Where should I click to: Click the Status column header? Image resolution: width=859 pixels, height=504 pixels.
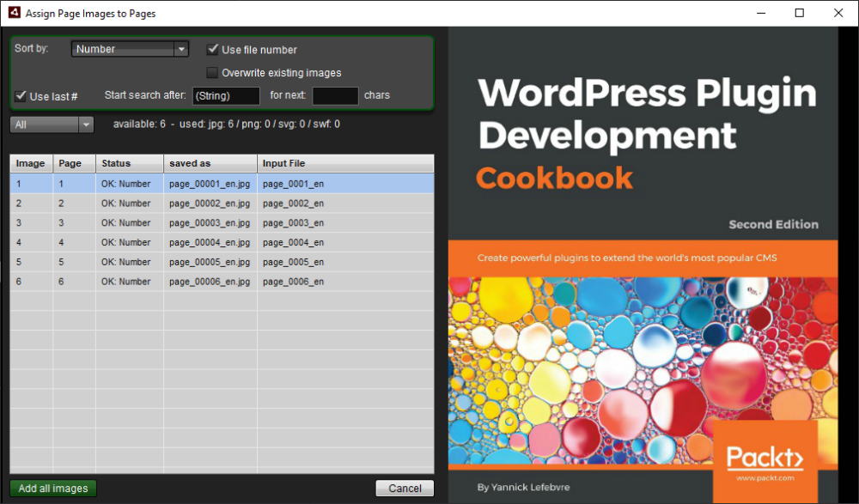pos(130,163)
